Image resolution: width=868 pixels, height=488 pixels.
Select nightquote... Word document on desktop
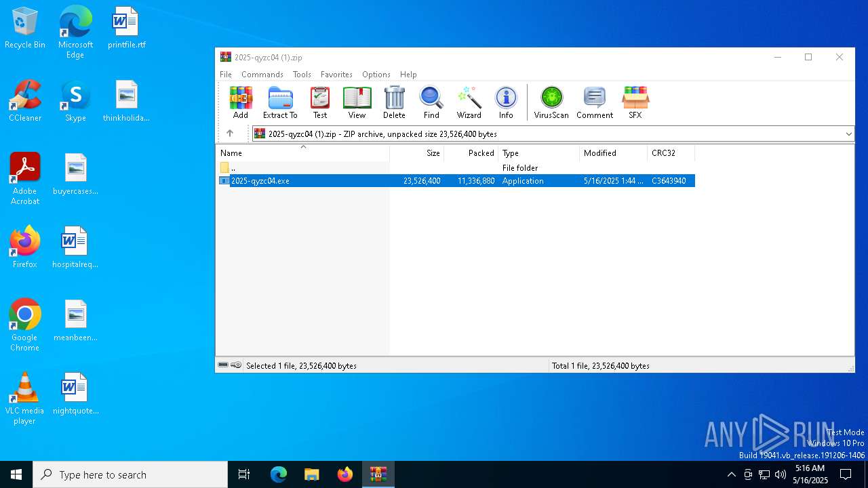pos(75,394)
